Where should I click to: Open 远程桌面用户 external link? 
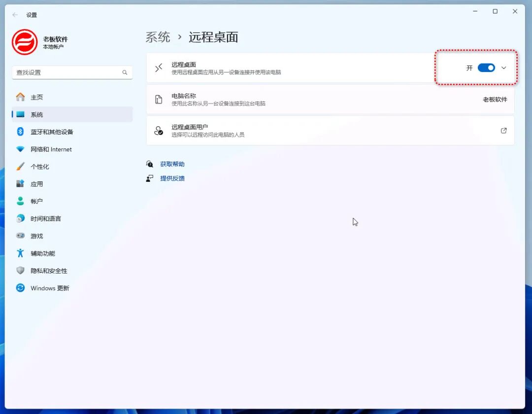(x=503, y=131)
